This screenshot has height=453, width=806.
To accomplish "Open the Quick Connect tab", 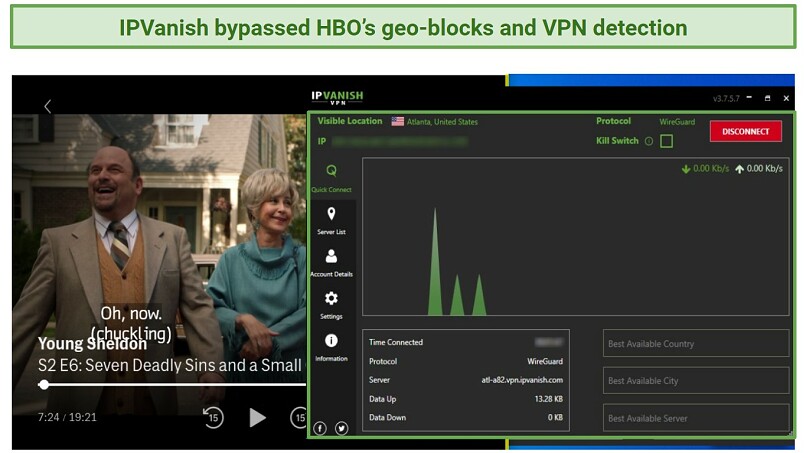I will click(x=332, y=178).
